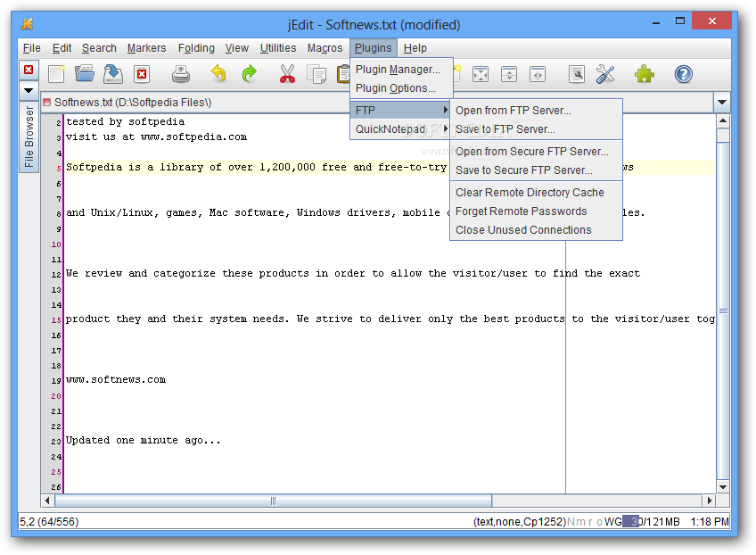Click gutter line number 19

[x=56, y=381]
